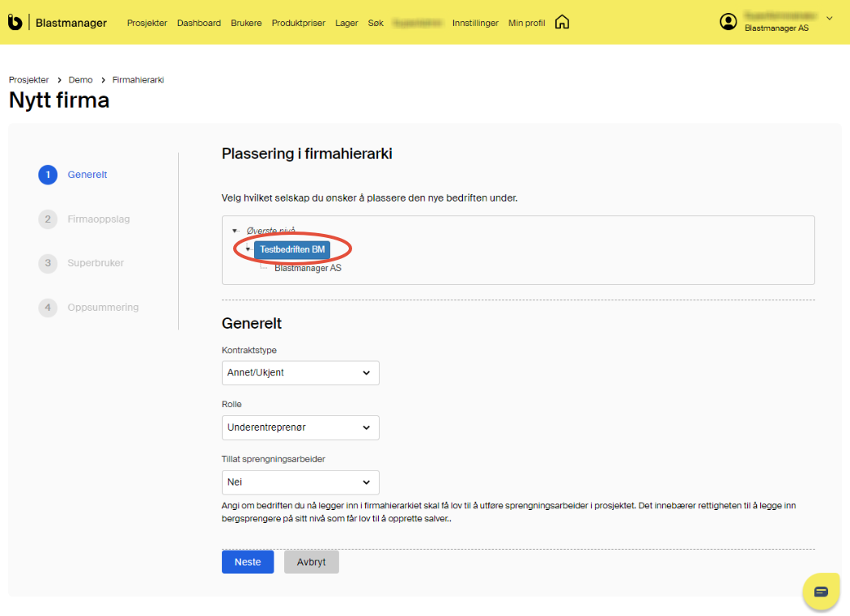
Task: Open the Prosjekter menu
Action: [147, 23]
